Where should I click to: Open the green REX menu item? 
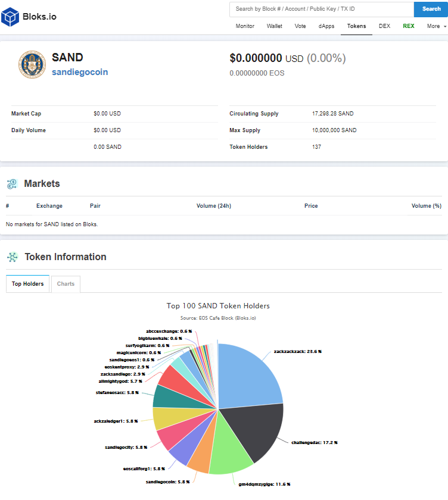(409, 26)
